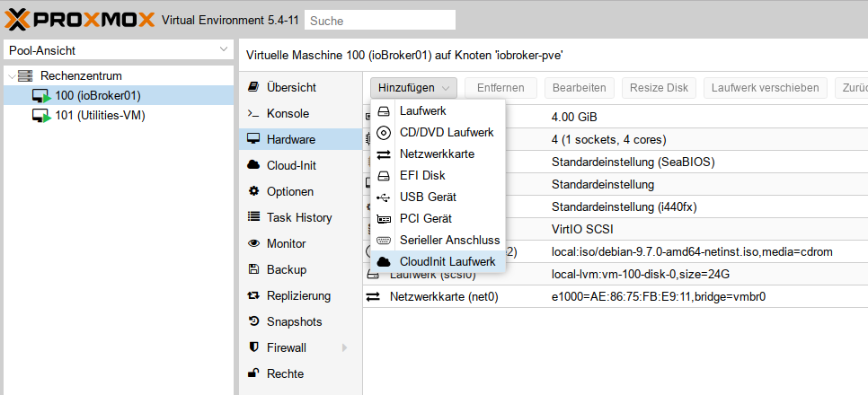868x395 pixels.
Task: Open the Backup tab
Action: click(301, 269)
